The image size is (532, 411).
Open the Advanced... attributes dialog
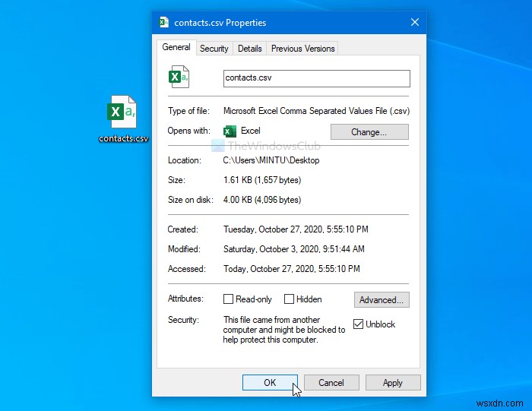click(382, 299)
